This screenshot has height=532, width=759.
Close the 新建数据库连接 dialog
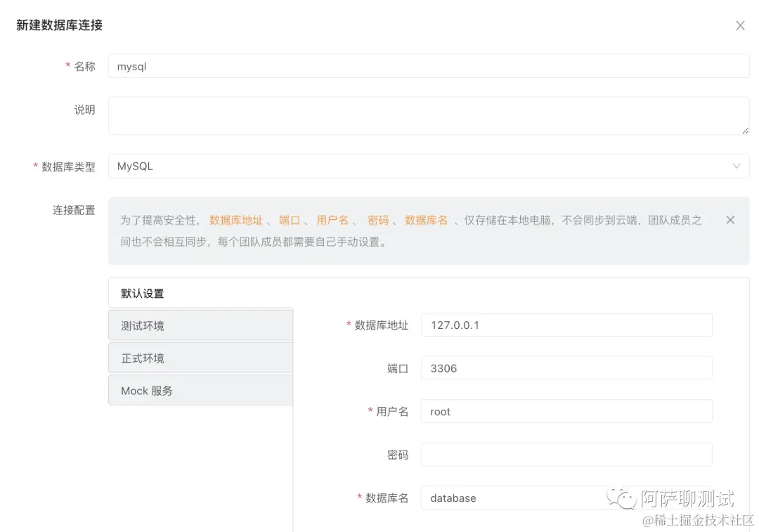point(740,25)
